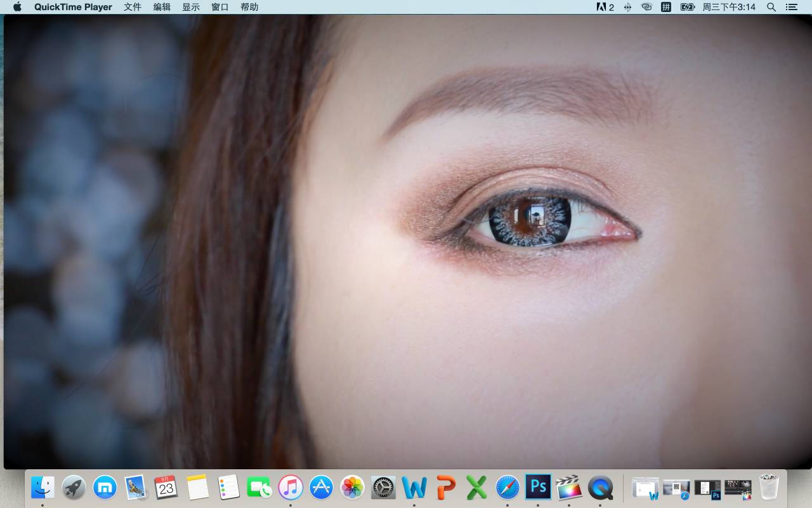
Task: Open iTunes music icon
Action: click(x=291, y=488)
